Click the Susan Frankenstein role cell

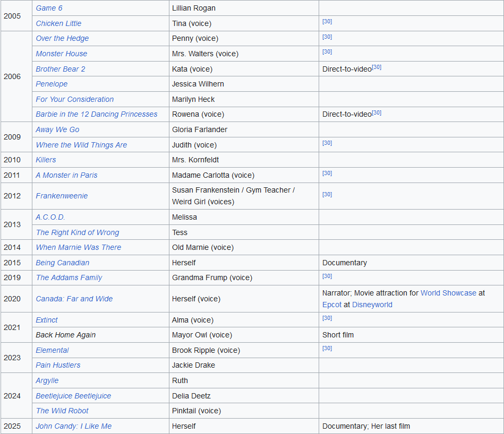click(x=244, y=196)
